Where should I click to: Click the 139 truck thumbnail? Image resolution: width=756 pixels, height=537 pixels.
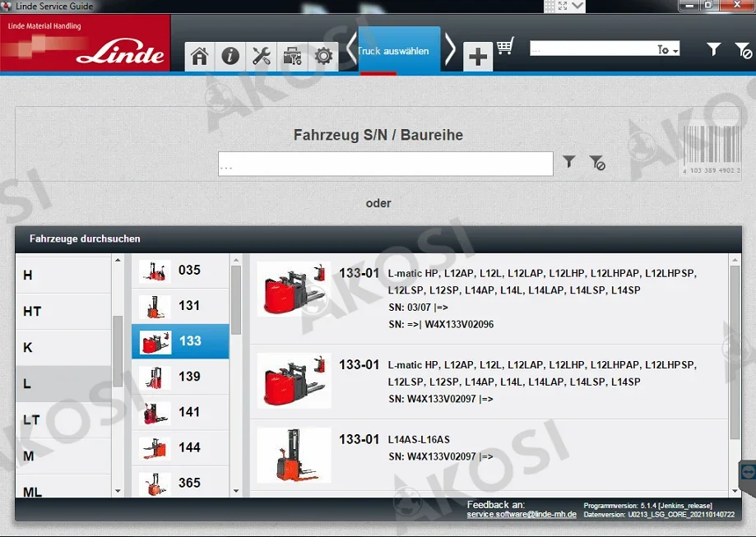[x=155, y=377]
